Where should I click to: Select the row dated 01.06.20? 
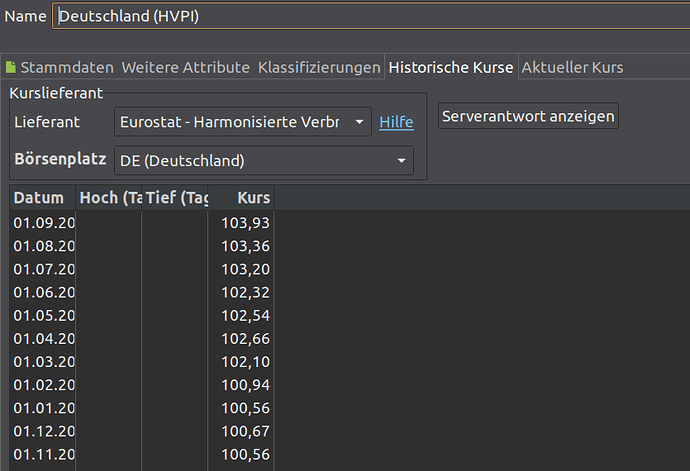(141, 292)
